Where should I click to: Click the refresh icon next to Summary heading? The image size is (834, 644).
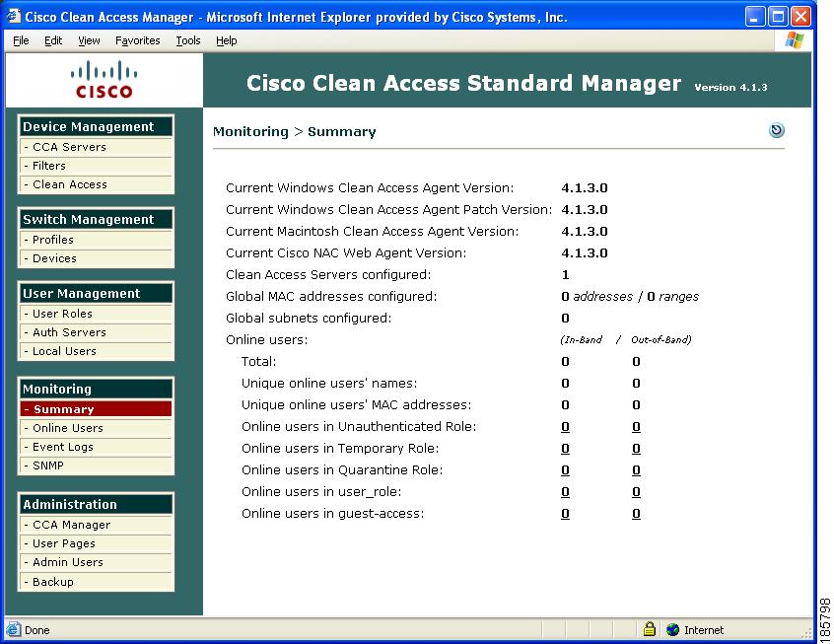(x=777, y=130)
